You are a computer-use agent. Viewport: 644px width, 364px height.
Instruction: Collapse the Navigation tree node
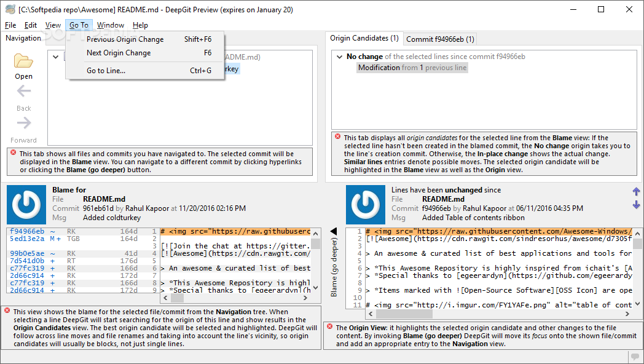pos(55,57)
